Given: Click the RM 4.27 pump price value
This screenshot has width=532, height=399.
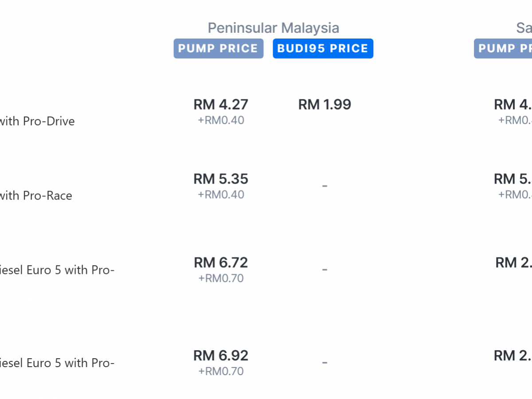Looking at the screenshot, I should (x=220, y=105).
